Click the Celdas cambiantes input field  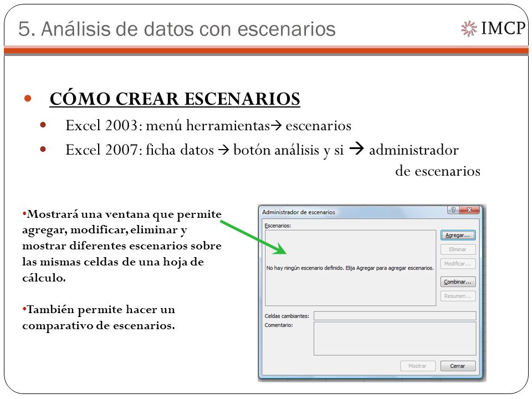click(x=395, y=315)
